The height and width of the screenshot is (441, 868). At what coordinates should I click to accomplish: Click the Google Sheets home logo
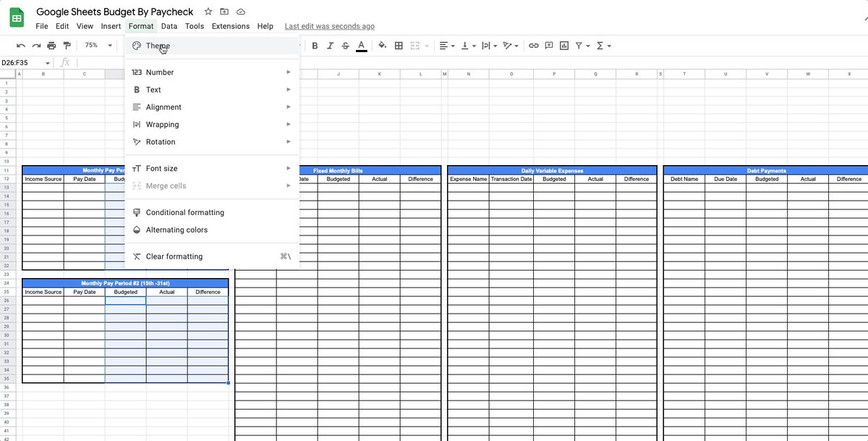16,18
